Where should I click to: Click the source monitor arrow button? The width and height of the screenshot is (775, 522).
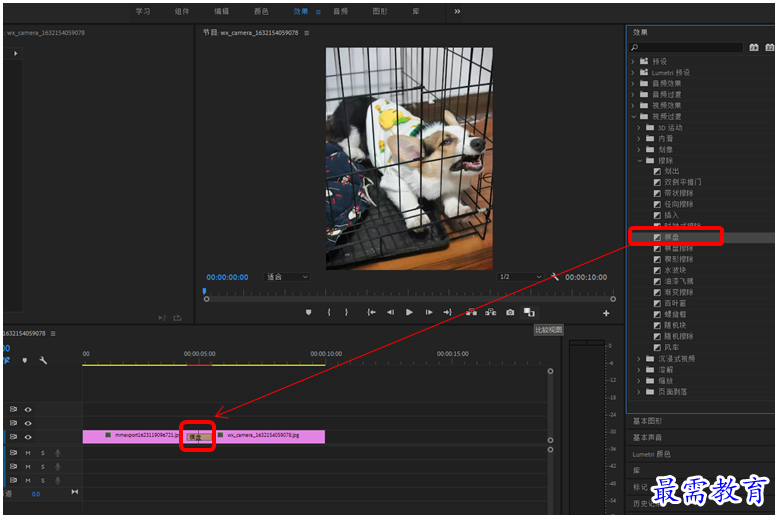click(x=16, y=53)
